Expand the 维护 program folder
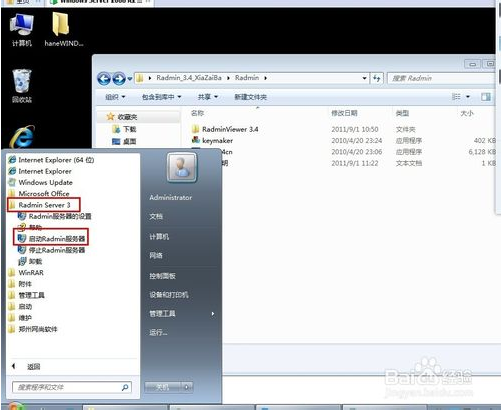Viewport: 501px width, 410px height. pyautogui.click(x=21, y=318)
